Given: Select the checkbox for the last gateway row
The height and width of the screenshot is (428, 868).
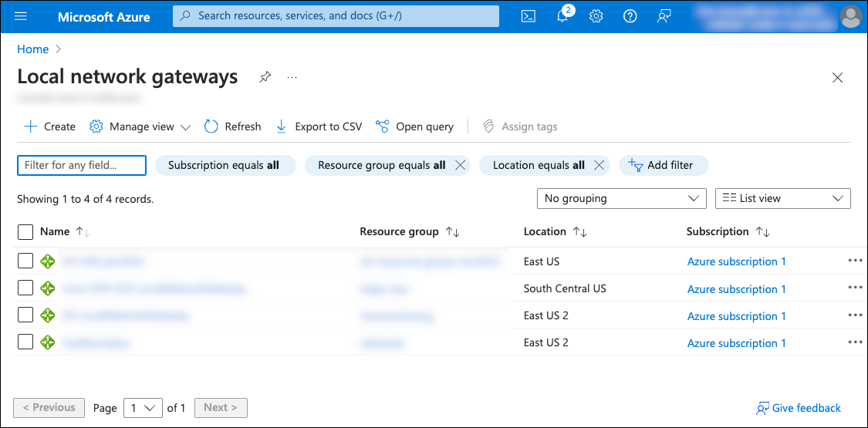Looking at the screenshot, I should (25, 342).
